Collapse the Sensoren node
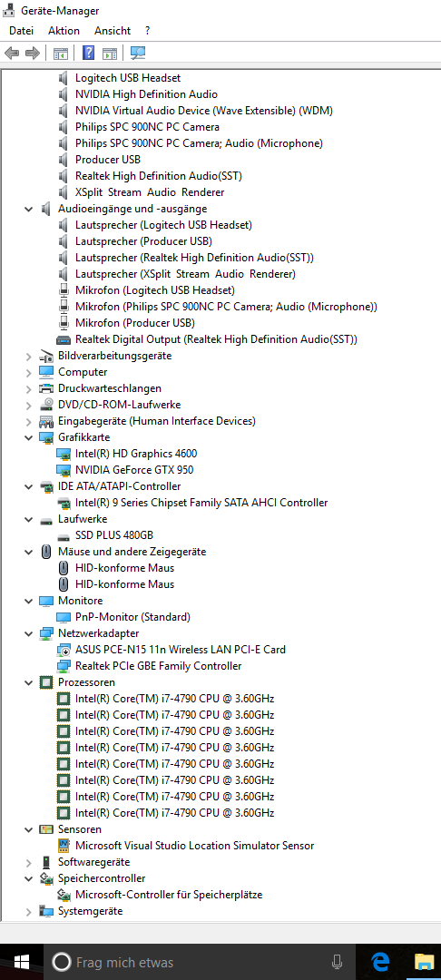Screen dimensions: 441x980 (28, 829)
